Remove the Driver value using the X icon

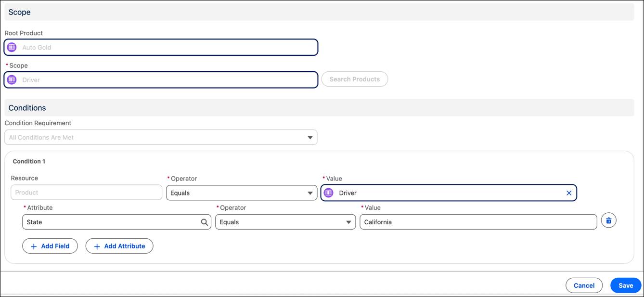[x=569, y=193]
